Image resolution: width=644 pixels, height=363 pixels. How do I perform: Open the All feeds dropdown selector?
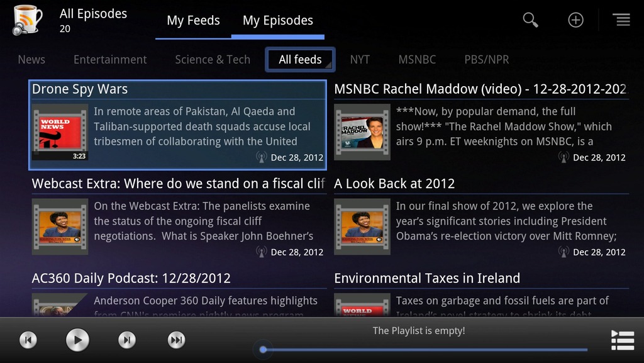(300, 60)
